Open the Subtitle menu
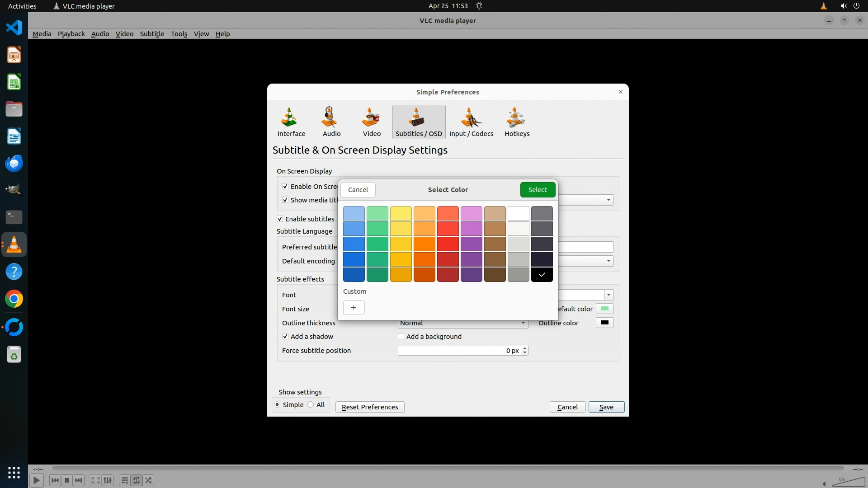 click(152, 34)
